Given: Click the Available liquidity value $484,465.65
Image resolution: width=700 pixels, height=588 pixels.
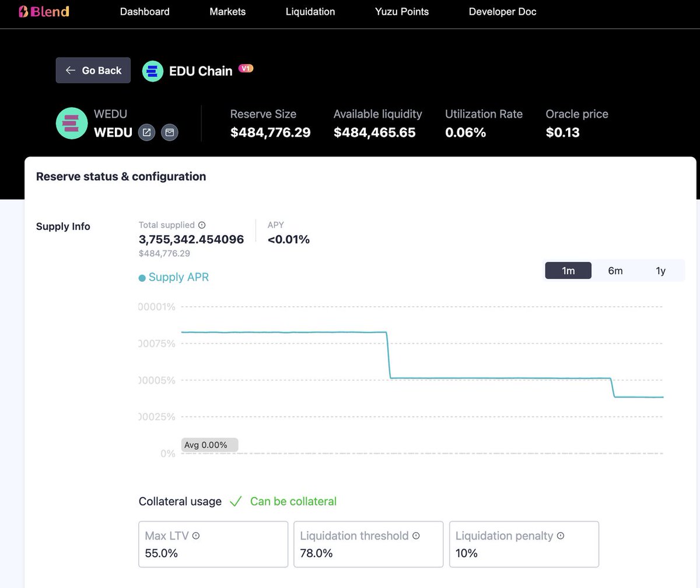Looking at the screenshot, I should [374, 132].
